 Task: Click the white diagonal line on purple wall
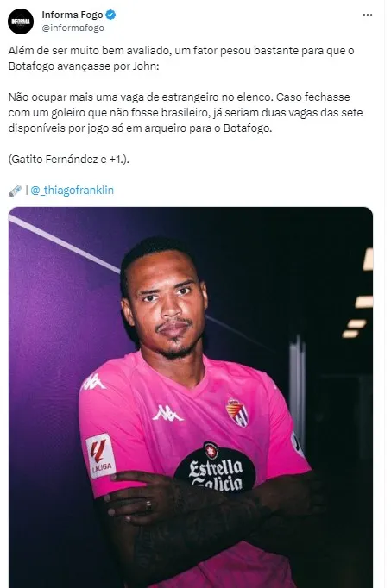coord(64,243)
